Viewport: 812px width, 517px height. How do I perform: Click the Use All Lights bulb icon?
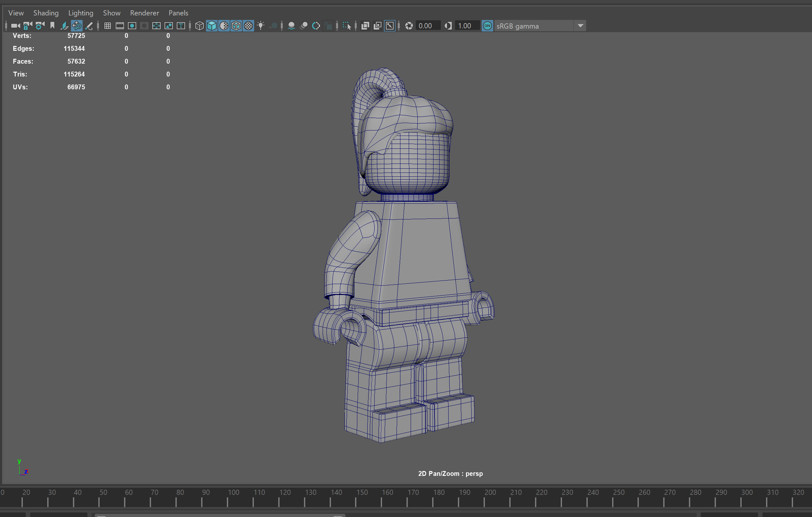pos(261,26)
